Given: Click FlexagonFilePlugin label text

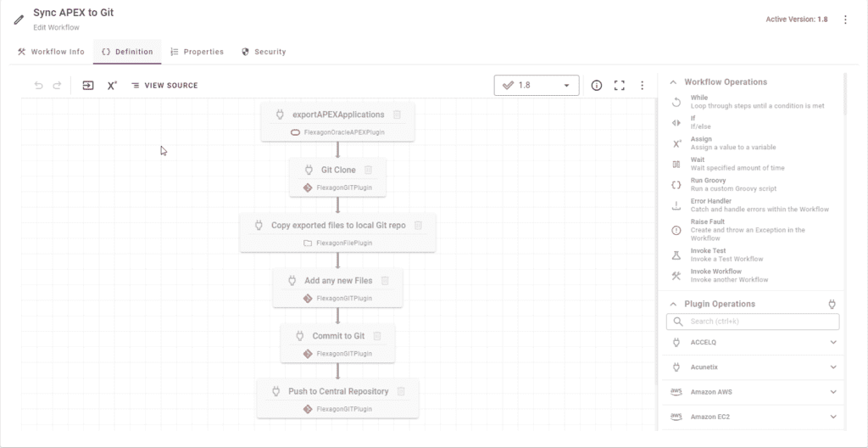Looking at the screenshot, I should [x=344, y=244].
